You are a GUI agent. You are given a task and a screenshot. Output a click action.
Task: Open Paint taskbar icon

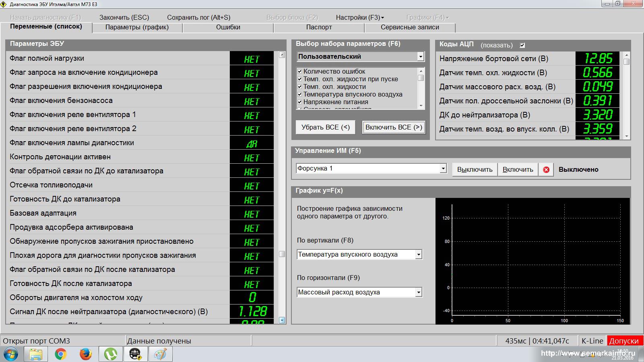(x=161, y=354)
